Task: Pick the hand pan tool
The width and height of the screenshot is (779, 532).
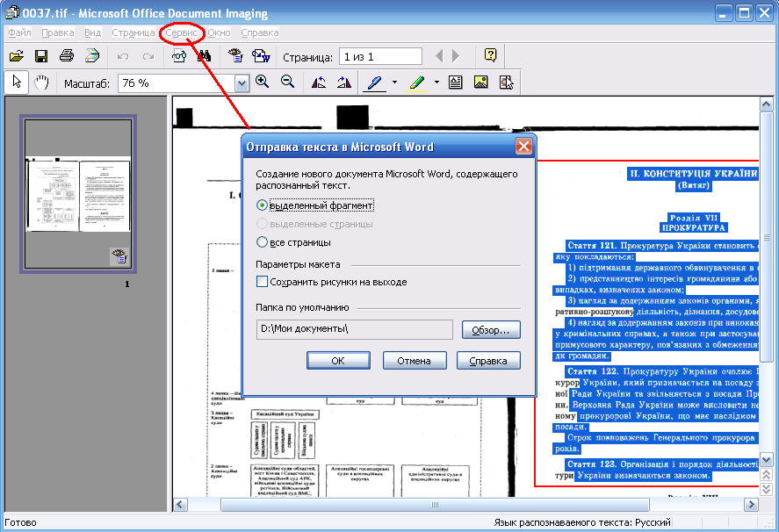Action: pyautogui.click(x=41, y=82)
